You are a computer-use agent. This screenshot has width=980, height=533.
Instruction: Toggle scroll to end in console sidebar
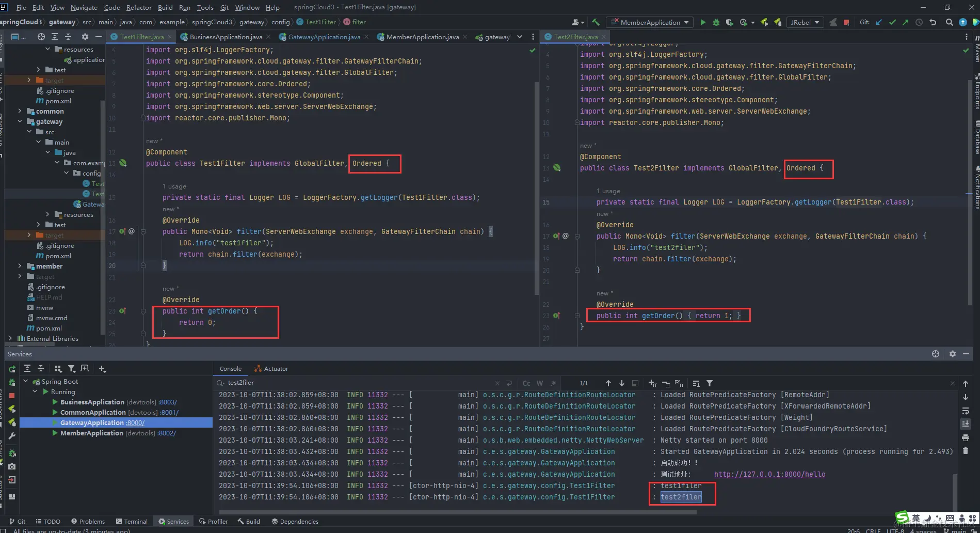pyautogui.click(x=966, y=424)
